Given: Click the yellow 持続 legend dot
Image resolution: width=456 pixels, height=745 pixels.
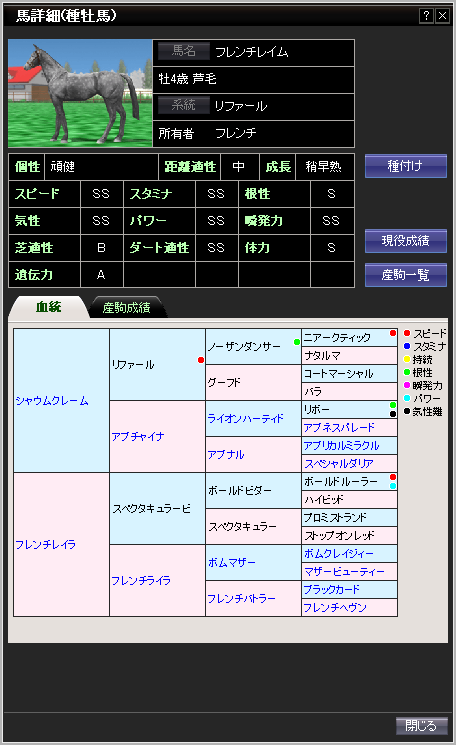Looking at the screenshot, I should click(x=407, y=359).
